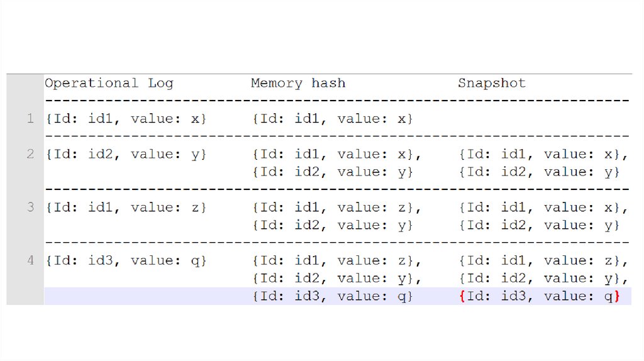The height and width of the screenshot is (361, 644).
Task: Click line number 2 in the gutter
Action: (x=30, y=154)
